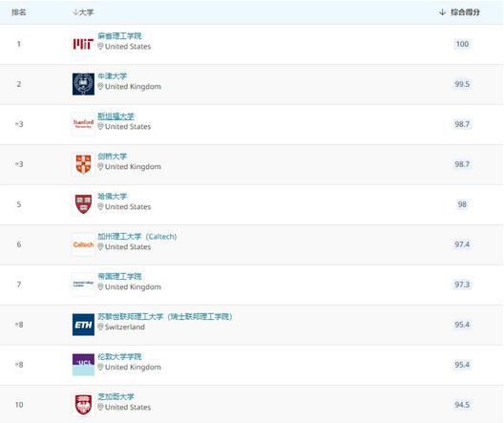Click the UCL logo
The image size is (504, 423).
tap(83, 365)
